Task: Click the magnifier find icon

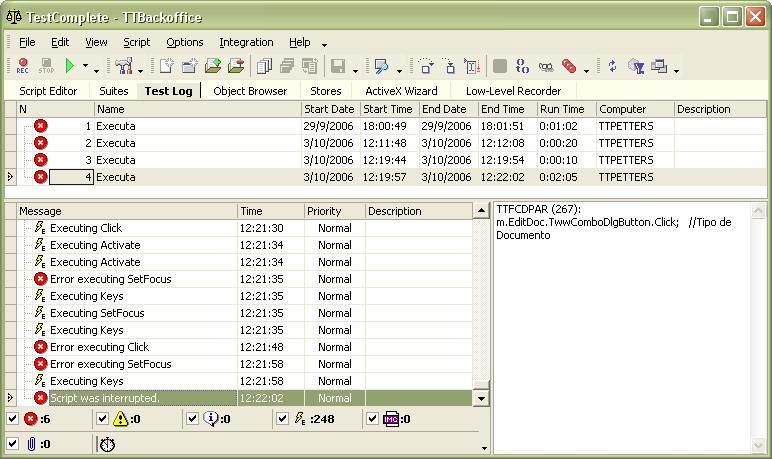Action: point(381,66)
